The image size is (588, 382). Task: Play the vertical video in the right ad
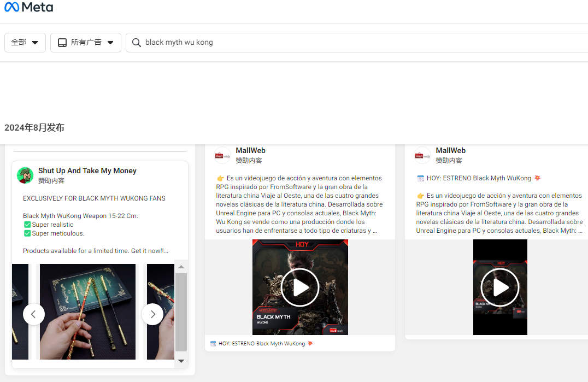point(500,287)
